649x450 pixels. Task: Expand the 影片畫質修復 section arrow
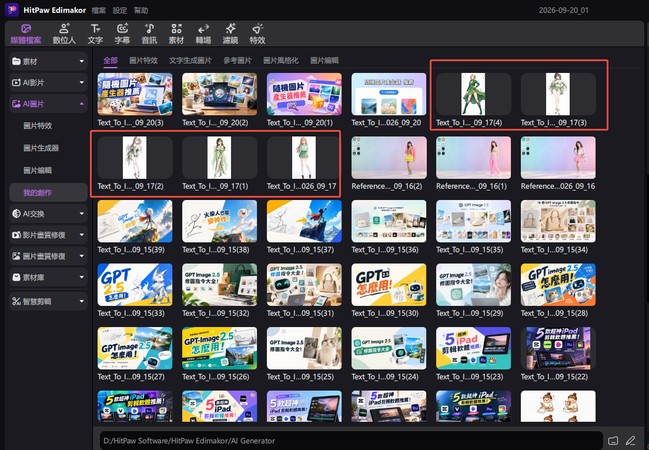pyautogui.click(x=82, y=235)
